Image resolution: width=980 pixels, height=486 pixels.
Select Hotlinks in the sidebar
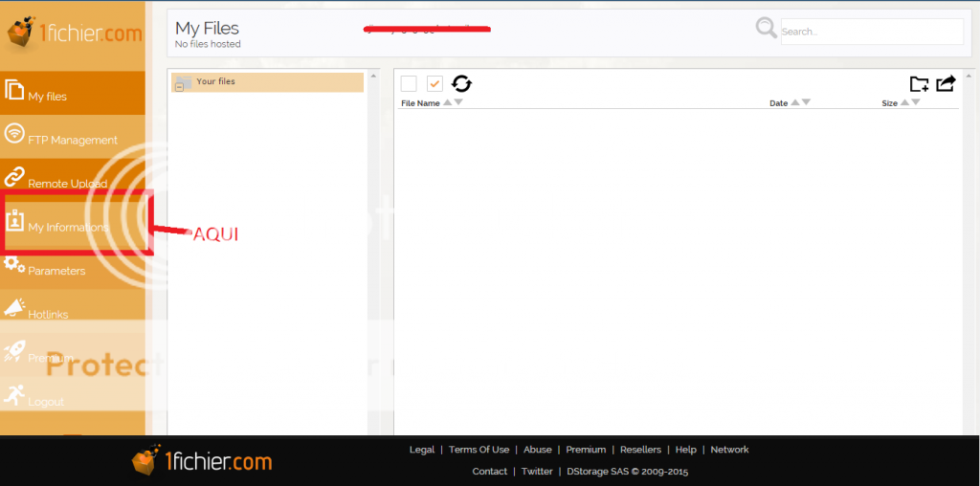[48, 314]
